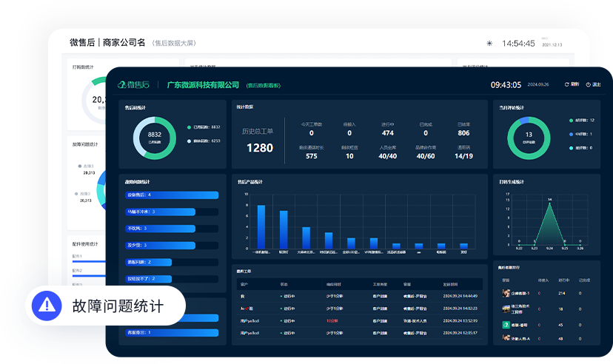The image size is (613, 364).
Task: Click the value 214 in the agent ranking table
Action: 562,293
